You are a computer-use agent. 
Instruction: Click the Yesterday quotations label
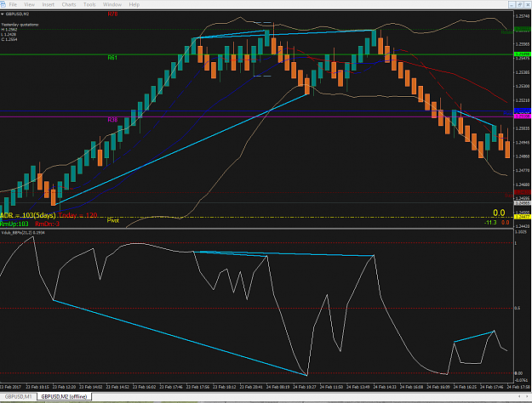click(x=20, y=25)
